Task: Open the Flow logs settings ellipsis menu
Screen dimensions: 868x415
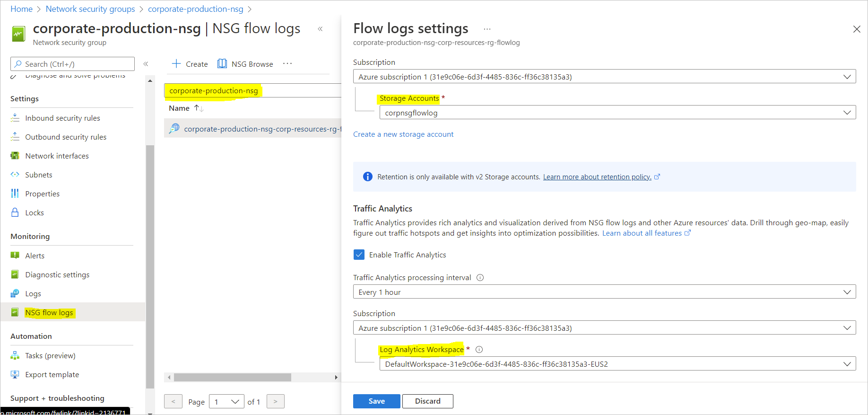Action: (487, 29)
